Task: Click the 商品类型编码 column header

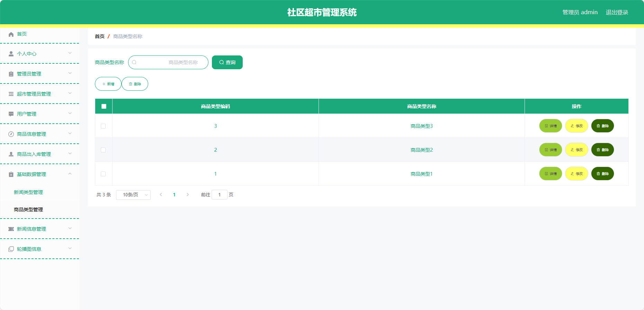Action: tap(215, 106)
